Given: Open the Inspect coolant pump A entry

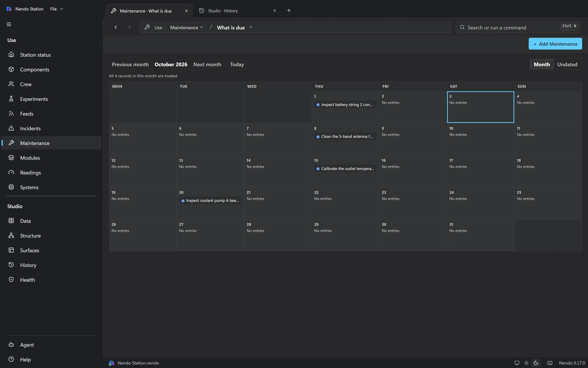Looking at the screenshot, I should pyautogui.click(x=210, y=201).
